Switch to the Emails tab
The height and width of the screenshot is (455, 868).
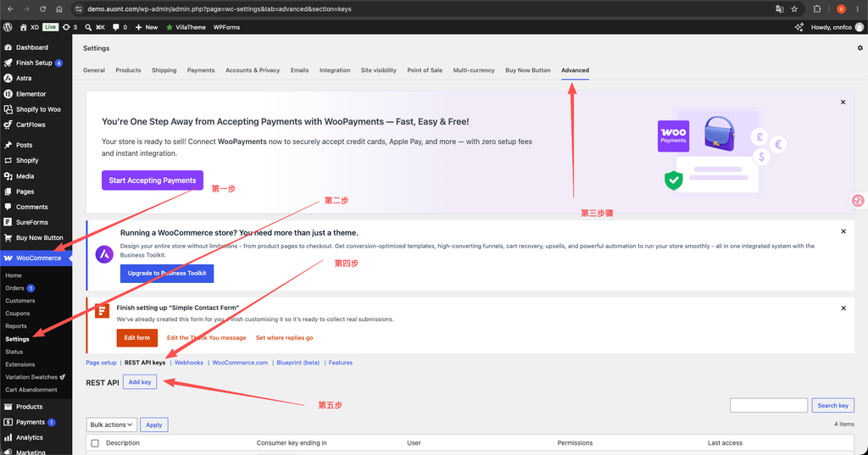point(299,70)
